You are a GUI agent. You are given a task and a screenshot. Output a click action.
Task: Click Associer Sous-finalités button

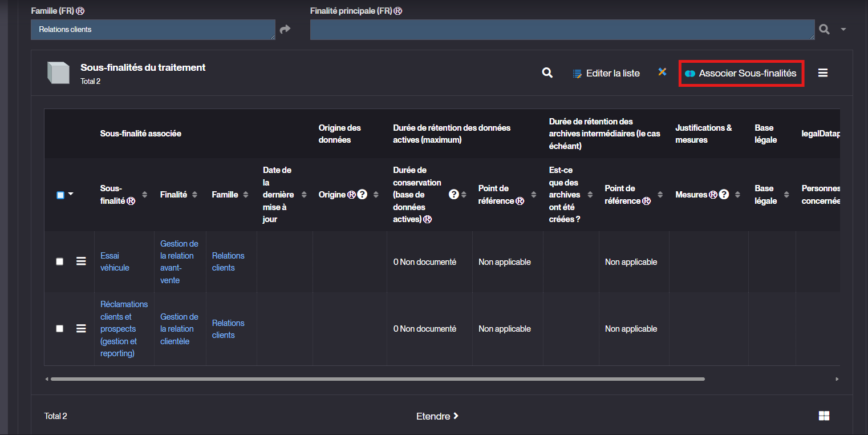[x=741, y=73]
